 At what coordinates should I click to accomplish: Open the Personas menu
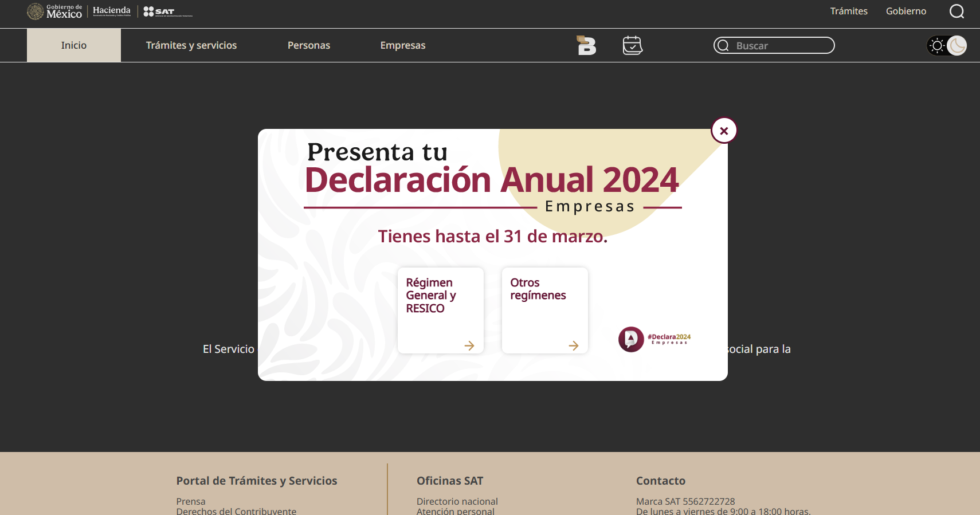[309, 45]
